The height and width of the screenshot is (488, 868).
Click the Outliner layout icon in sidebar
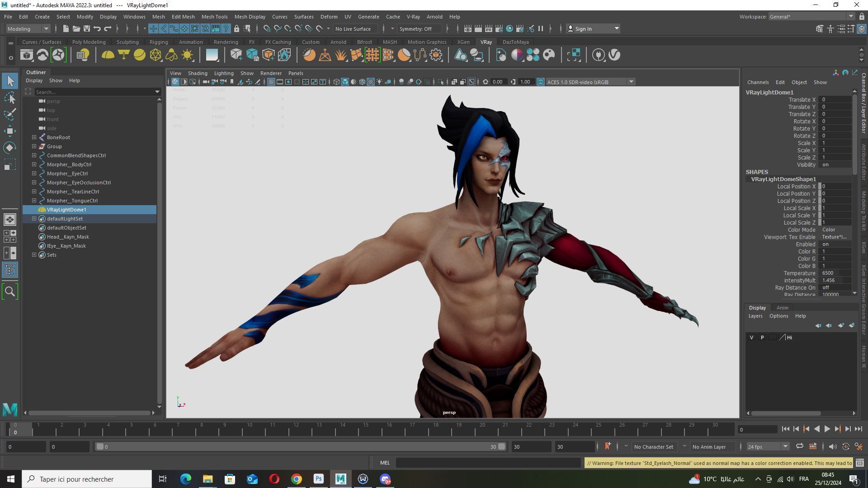tap(10, 270)
